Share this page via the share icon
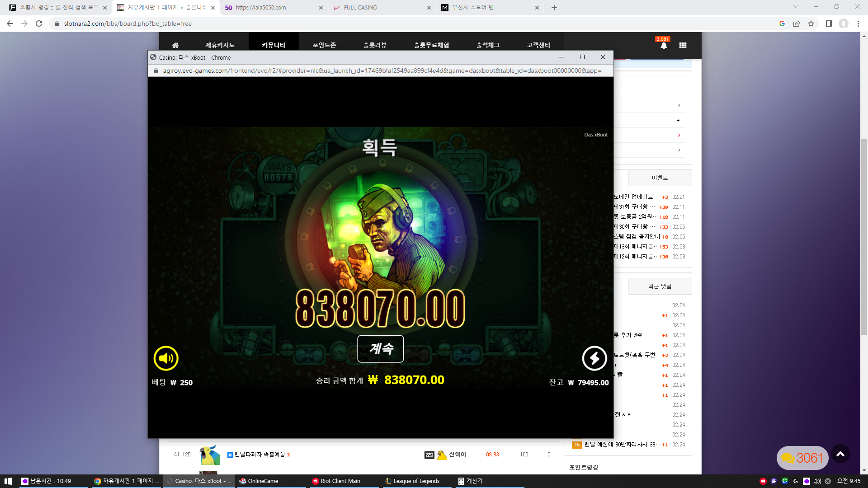 pos(797,23)
